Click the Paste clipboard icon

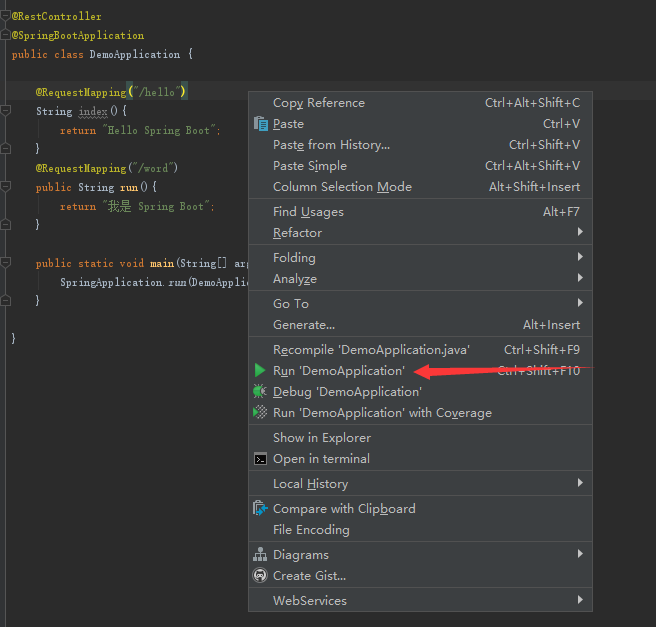pyautogui.click(x=261, y=124)
